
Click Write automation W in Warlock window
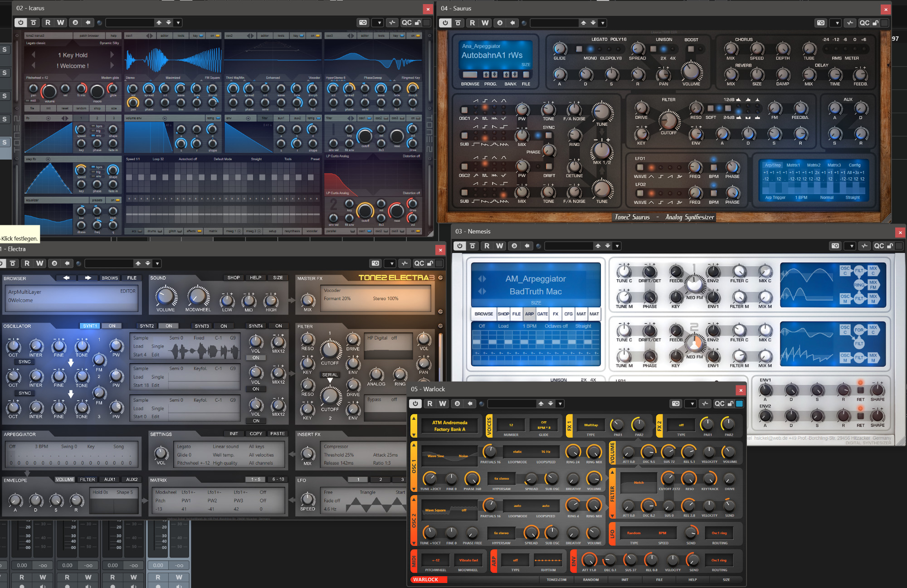click(x=443, y=403)
